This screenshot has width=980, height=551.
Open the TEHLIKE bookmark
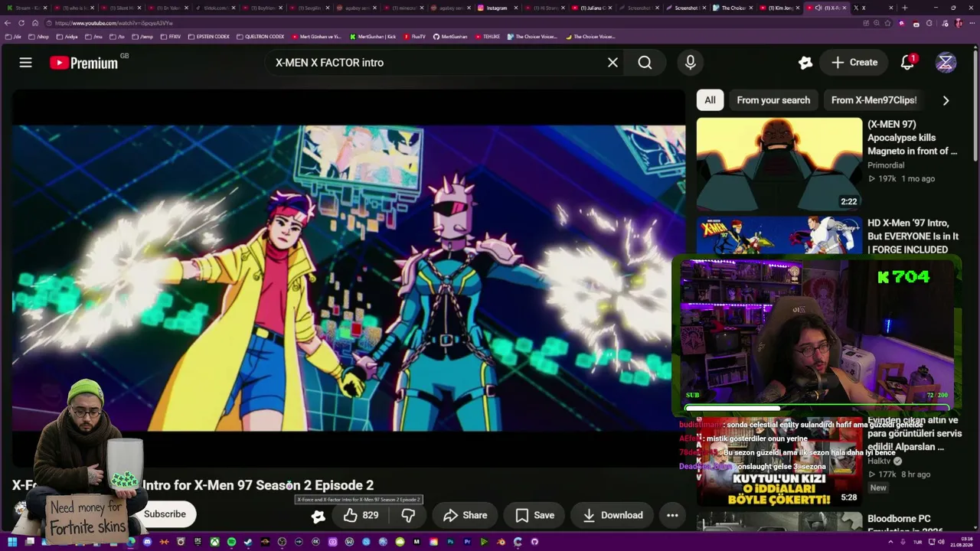487,37
